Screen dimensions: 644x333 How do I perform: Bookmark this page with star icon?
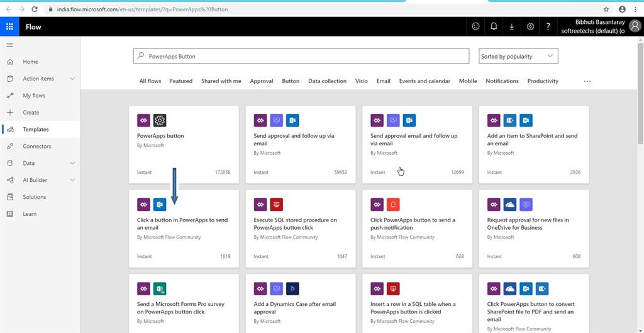coord(606,9)
